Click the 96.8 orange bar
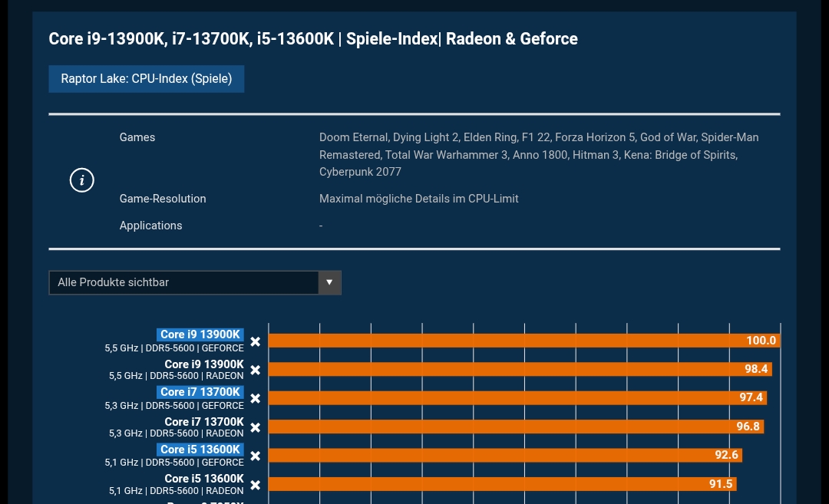Image resolution: width=829 pixels, height=504 pixels. (x=516, y=427)
